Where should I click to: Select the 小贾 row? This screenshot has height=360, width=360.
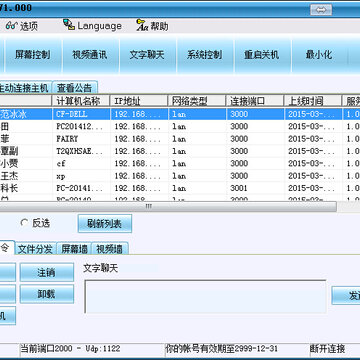180,164
